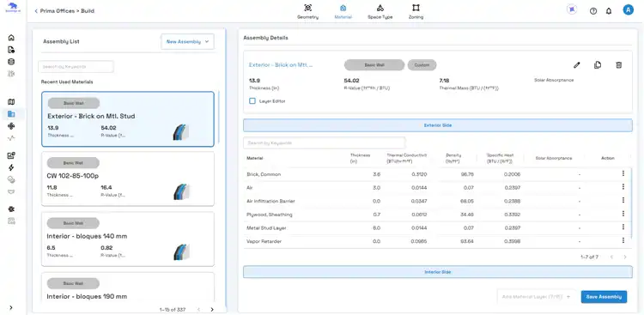Image resolution: width=644 pixels, height=315 pixels.
Task: Click the Interior Side bar
Action: [437, 272]
